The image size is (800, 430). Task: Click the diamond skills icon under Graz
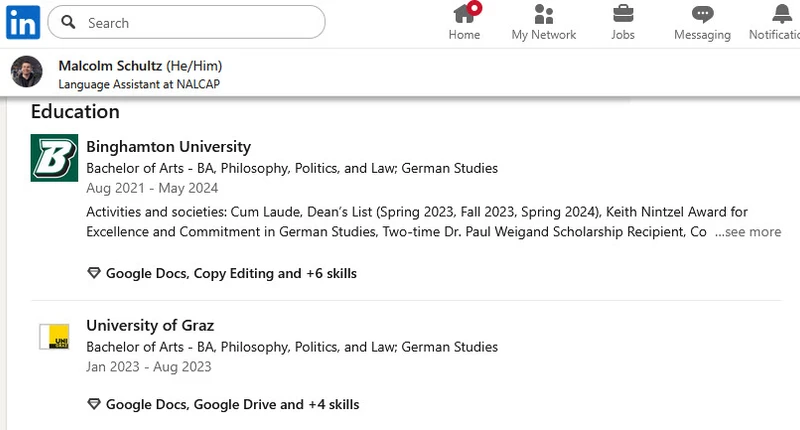click(x=94, y=404)
